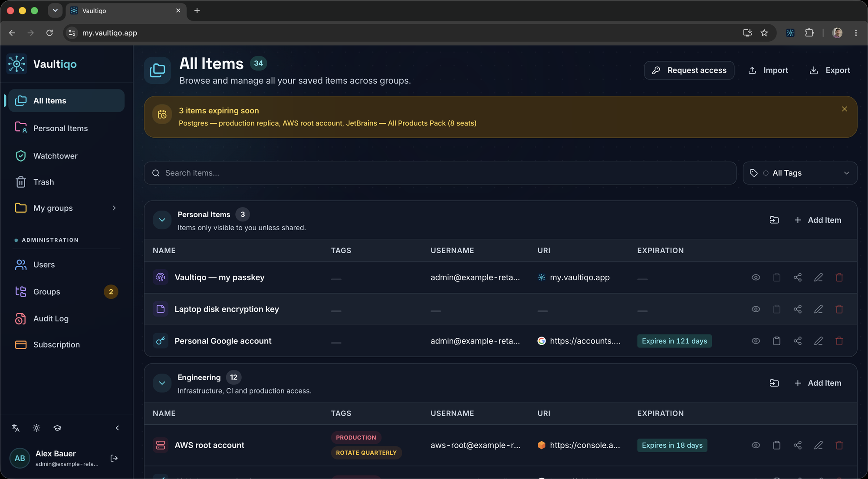
Task: Open the tab search dropdown arrow
Action: tap(55, 10)
